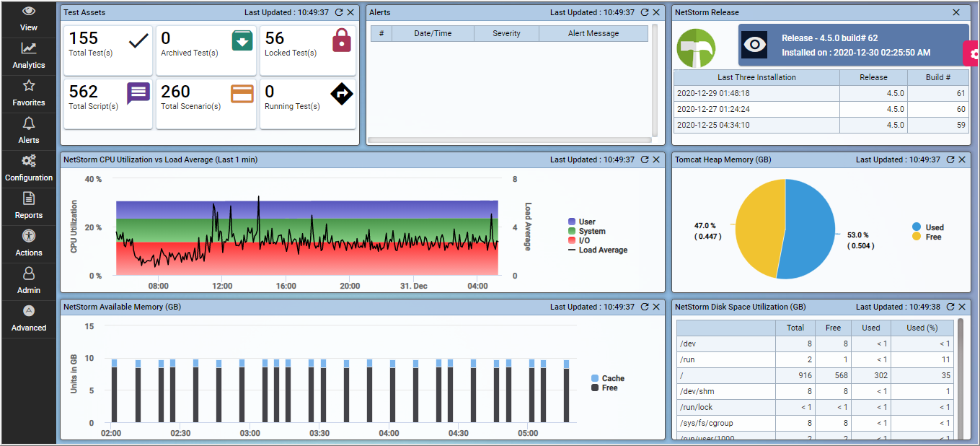980x446 pixels.
Task: Close the Alerts panel
Action: tap(656, 12)
